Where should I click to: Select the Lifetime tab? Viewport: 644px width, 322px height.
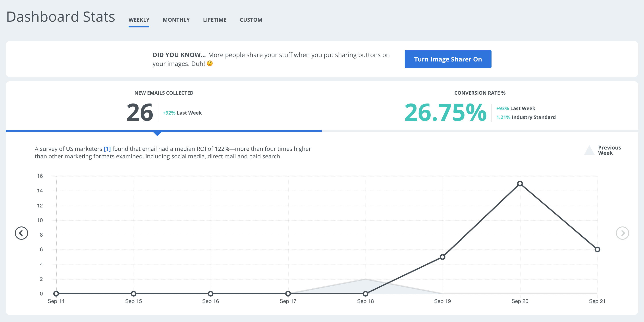(214, 20)
